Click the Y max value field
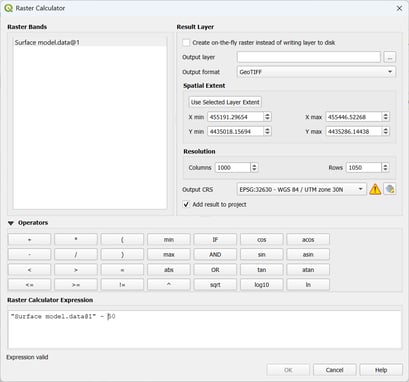The image size is (409, 382). point(353,131)
